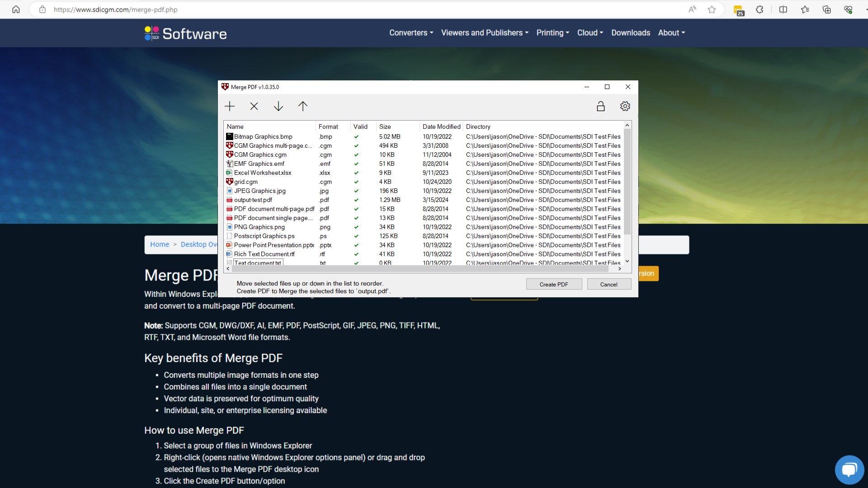Open Merge PDF settings gear icon

pyautogui.click(x=625, y=106)
